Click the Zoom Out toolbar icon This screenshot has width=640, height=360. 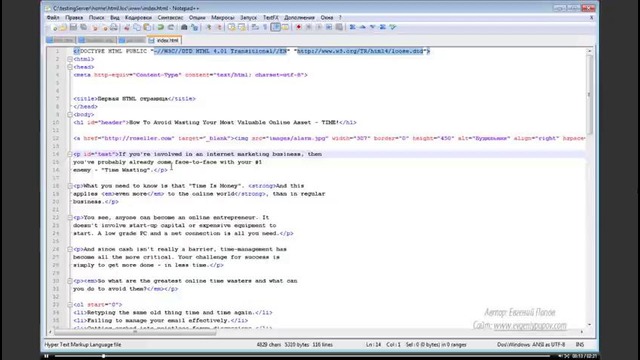pyautogui.click(x=219, y=27)
